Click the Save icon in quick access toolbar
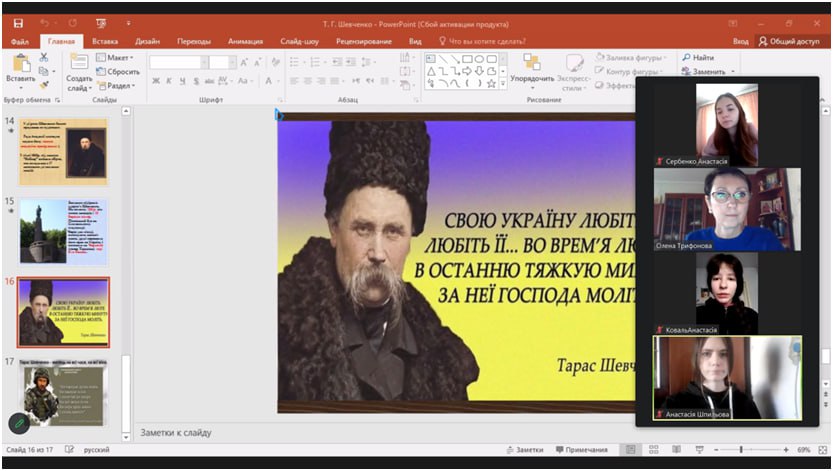This screenshot has width=833, height=471. pos(18,23)
